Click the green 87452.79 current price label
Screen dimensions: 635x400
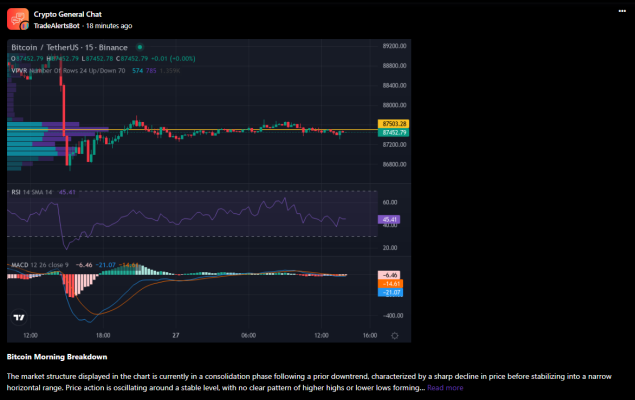coord(395,132)
